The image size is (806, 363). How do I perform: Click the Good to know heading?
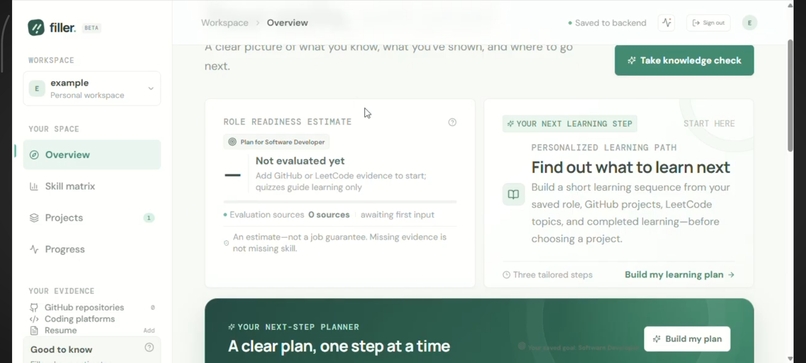click(x=61, y=350)
